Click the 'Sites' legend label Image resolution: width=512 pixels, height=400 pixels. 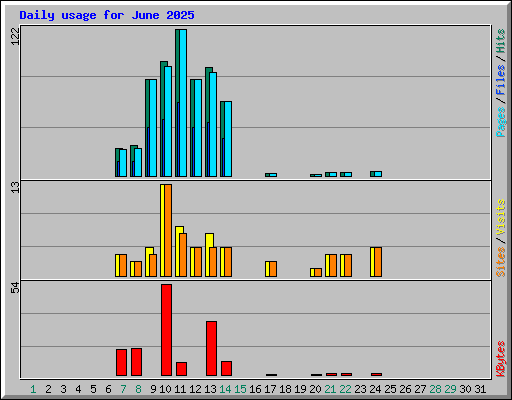[x=501, y=262]
